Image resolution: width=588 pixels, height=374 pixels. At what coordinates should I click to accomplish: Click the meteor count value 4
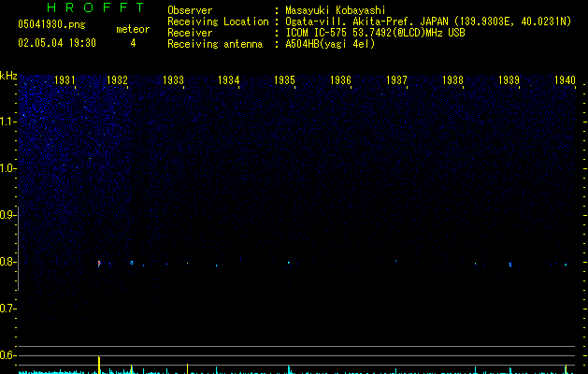(x=133, y=43)
